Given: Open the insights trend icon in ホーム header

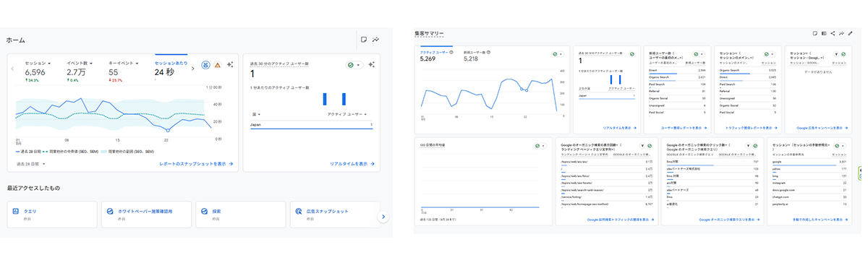Looking at the screenshot, I should (376, 40).
